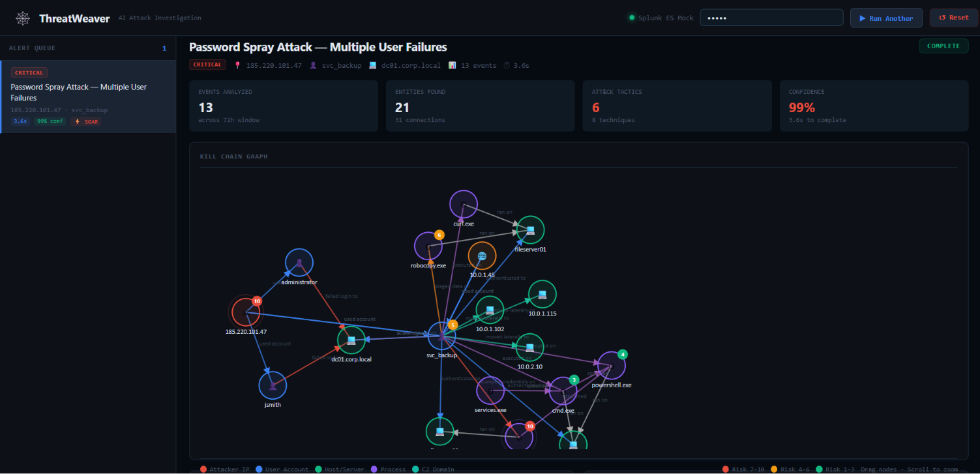Select the 10.0.1.45 globe node
This screenshot has width=980, height=474.
click(482, 256)
